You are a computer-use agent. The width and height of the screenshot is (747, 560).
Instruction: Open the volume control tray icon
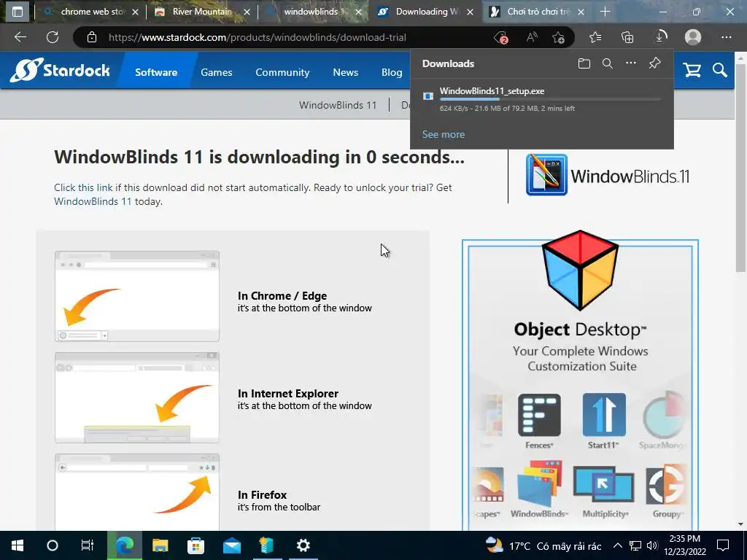click(x=652, y=545)
